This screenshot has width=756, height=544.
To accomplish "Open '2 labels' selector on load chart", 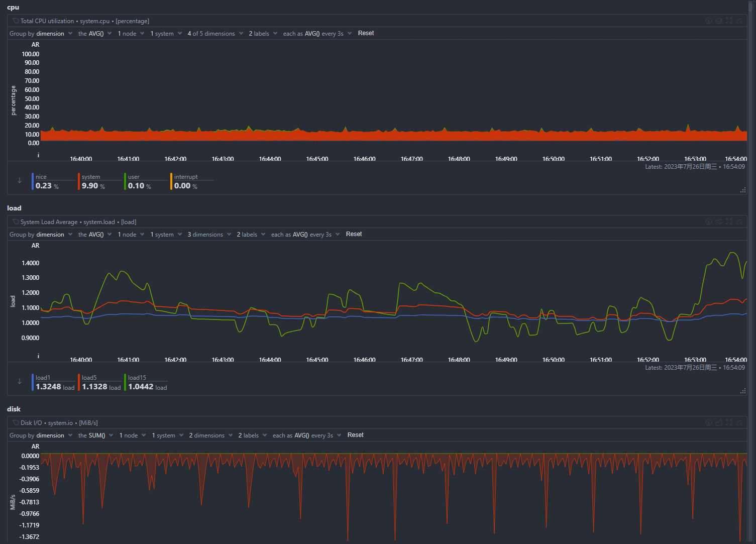I will tap(251, 235).
